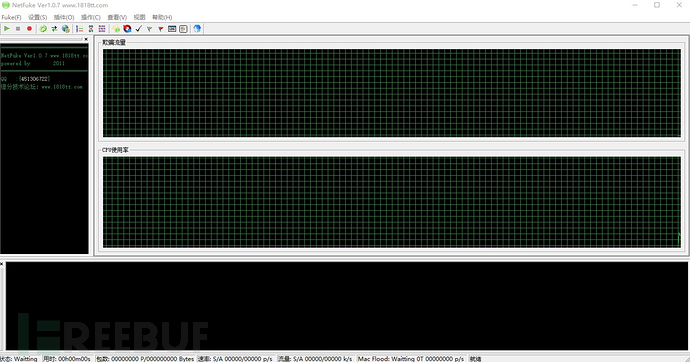Click the framed picture toolbar icon
Image resolution: width=690 pixels, height=362 pixels.
point(184,29)
